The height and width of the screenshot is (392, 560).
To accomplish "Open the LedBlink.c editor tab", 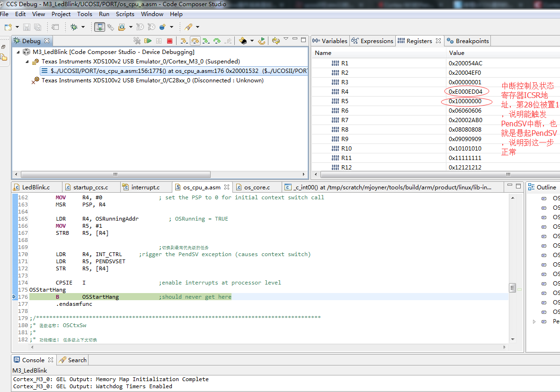I will [36, 187].
